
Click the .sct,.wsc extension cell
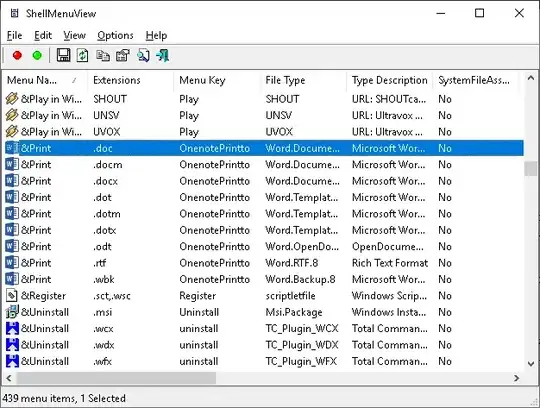(x=112, y=295)
